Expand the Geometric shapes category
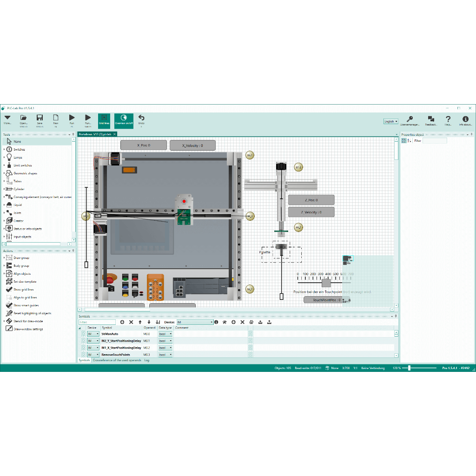This screenshot has height=476, width=476. click(x=24, y=173)
